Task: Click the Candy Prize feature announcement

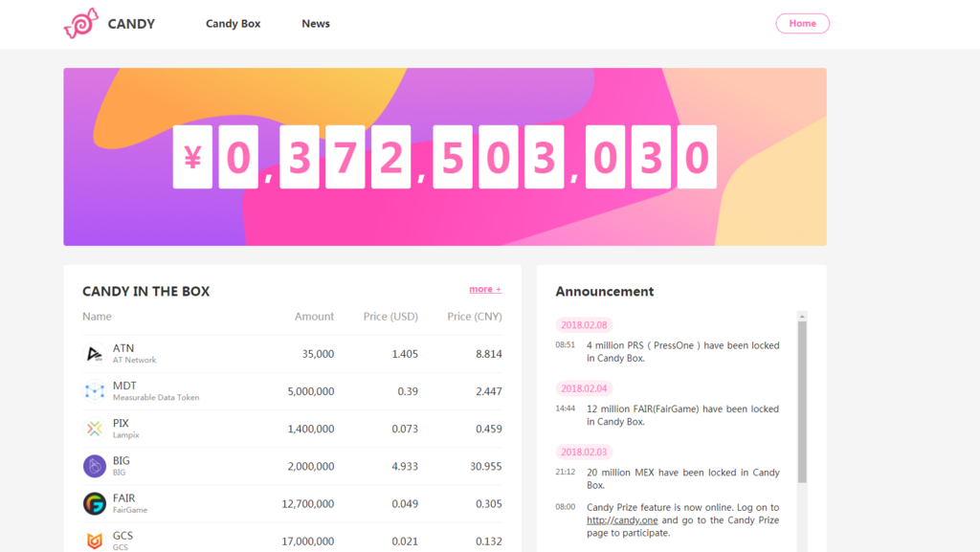Action: click(x=682, y=520)
